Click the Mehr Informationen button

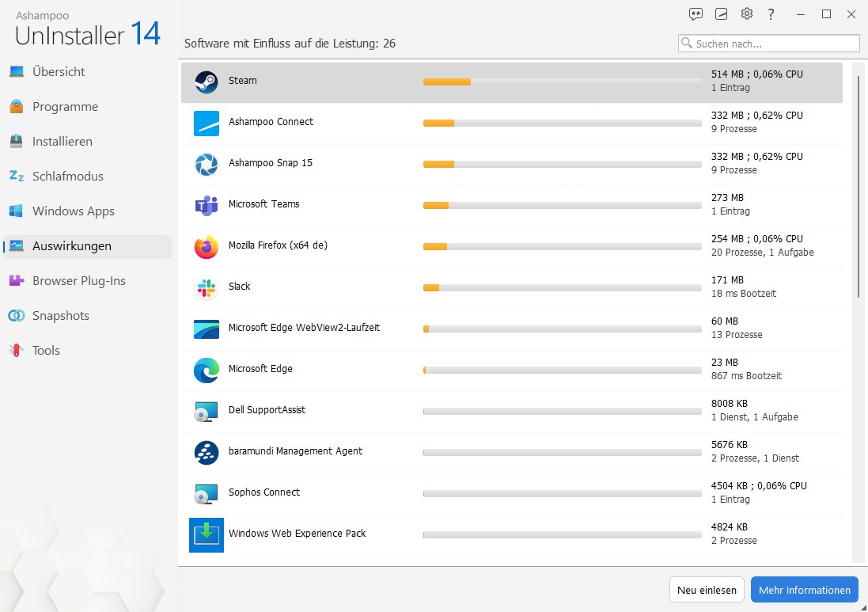[x=805, y=590]
